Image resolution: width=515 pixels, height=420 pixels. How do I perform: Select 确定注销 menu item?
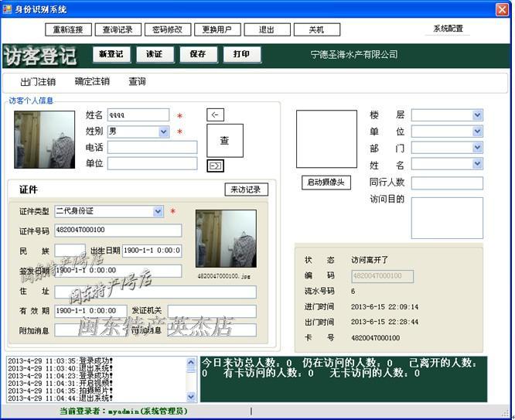click(92, 81)
